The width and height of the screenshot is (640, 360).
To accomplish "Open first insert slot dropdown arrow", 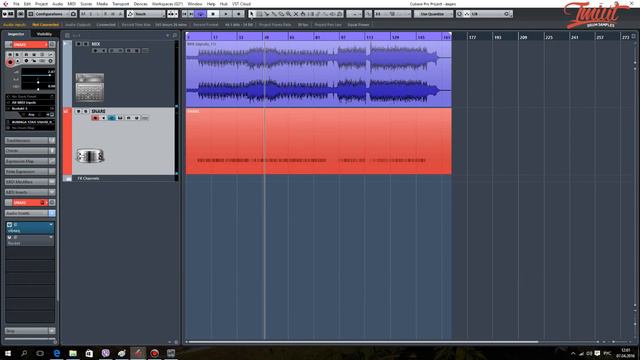I will pyautogui.click(x=51, y=224).
